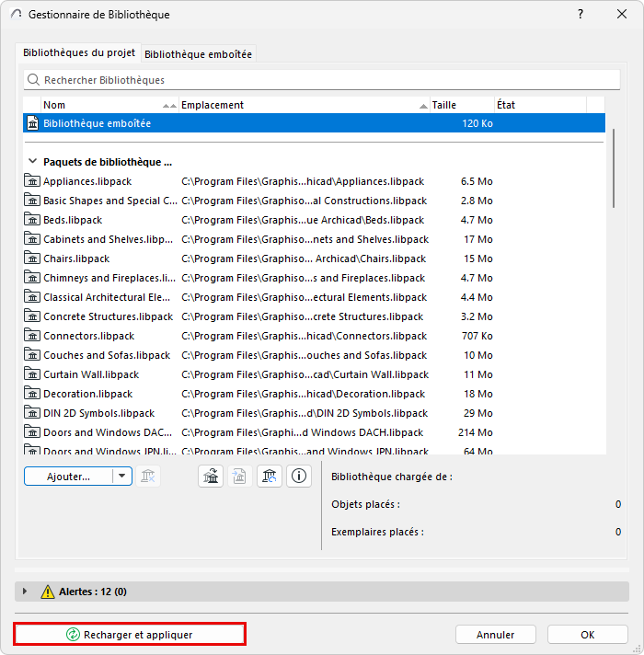The image size is (644, 655).
Task: Click the folder icon of DIN 2D Symbols.libpack
Action: pyautogui.click(x=32, y=413)
